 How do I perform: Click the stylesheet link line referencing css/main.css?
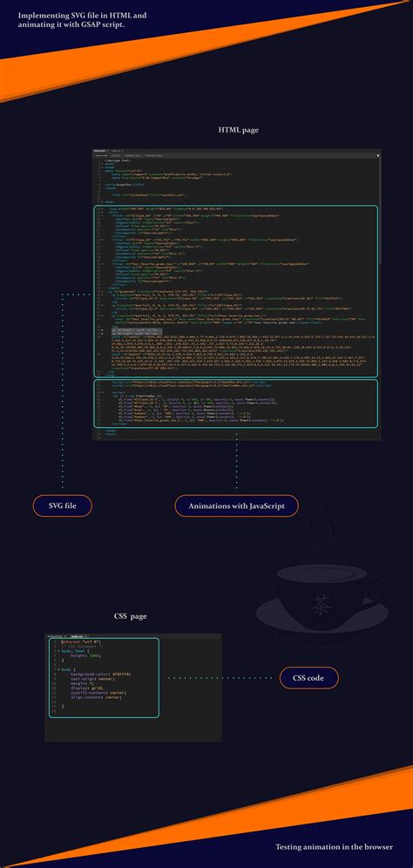148,195
